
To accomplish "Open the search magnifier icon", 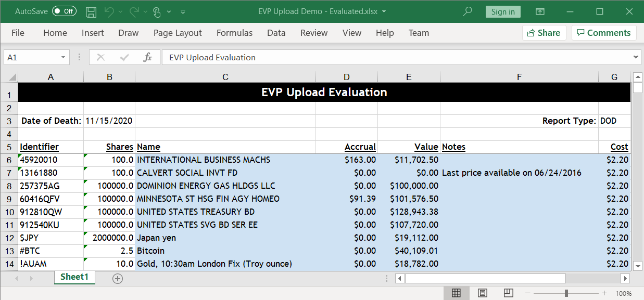I will click(x=468, y=11).
